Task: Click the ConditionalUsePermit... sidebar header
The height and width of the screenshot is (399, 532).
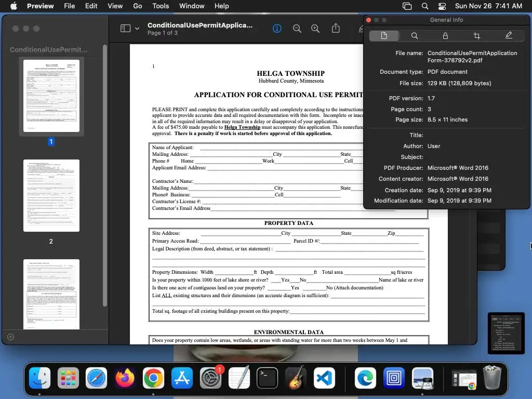Action: tap(48, 49)
